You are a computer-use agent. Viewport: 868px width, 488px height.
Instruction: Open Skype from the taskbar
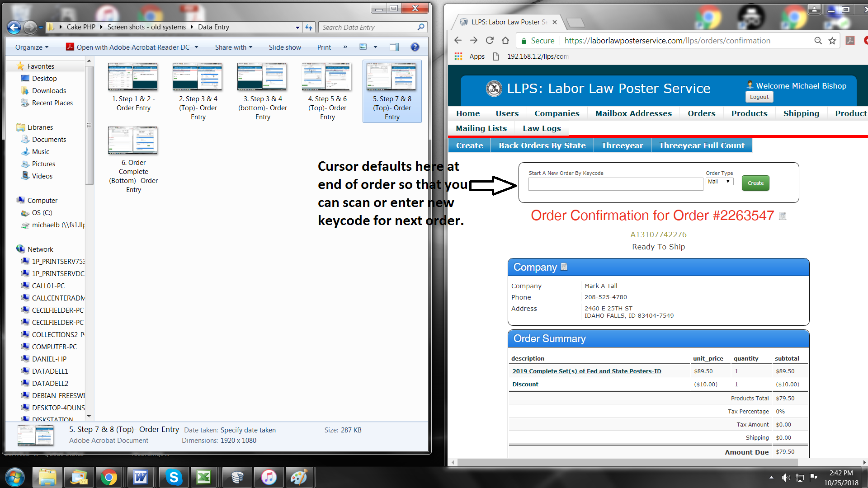(174, 477)
